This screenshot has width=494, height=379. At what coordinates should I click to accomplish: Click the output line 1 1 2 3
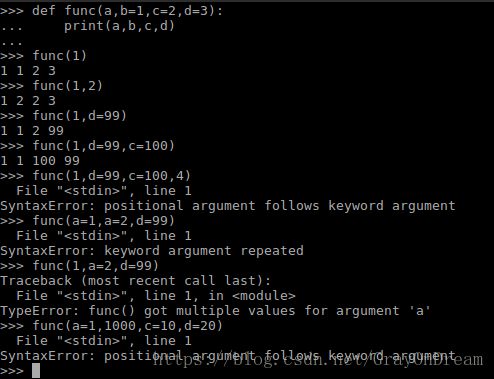(x=28, y=70)
